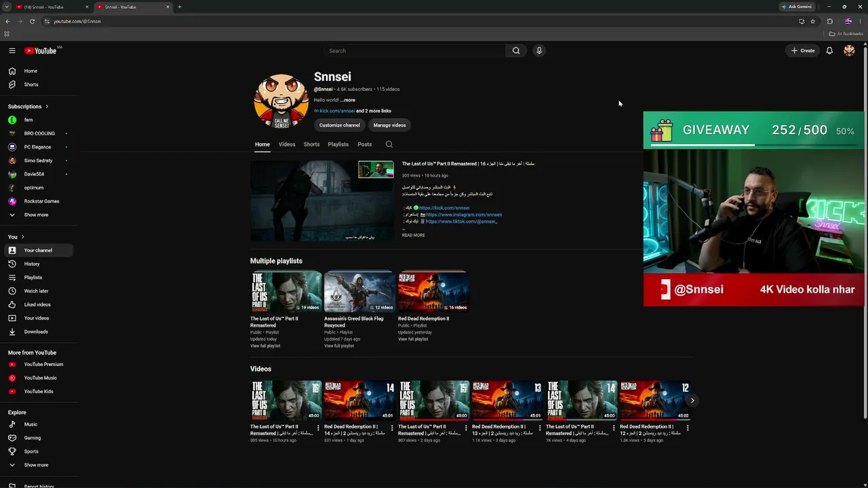The width and height of the screenshot is (868, 488).
Task: Open the Red Dead Redemption II playlist thumbnail
Action: tap(433, 292)
